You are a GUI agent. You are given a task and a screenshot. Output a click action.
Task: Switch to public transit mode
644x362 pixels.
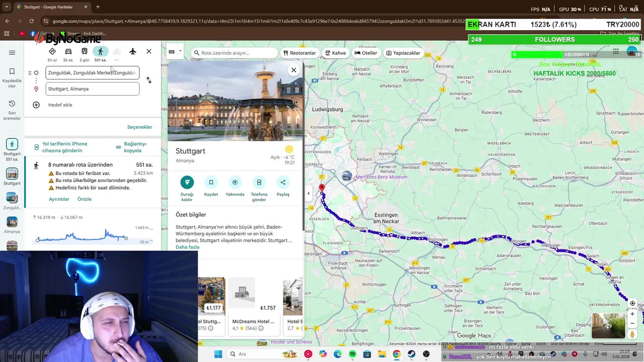85,52
